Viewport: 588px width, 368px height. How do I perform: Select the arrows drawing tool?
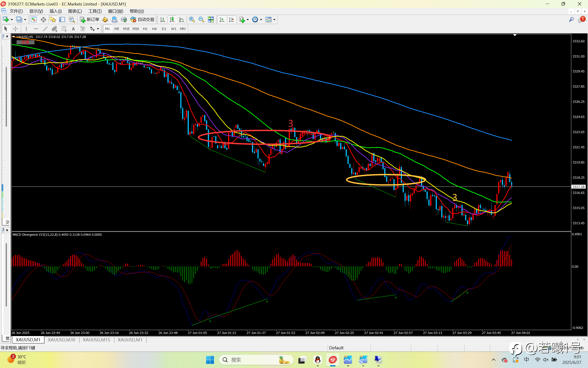[x=92, y=29]
